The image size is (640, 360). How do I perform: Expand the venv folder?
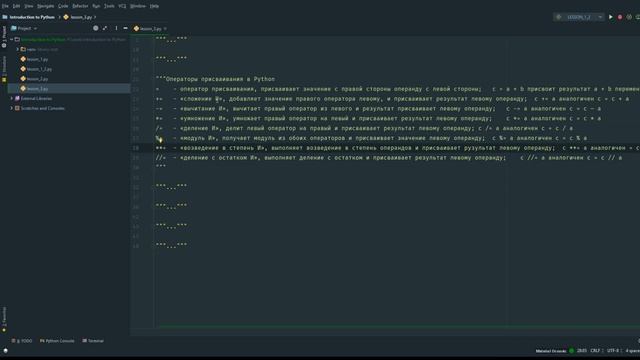click(x=18, y=49)
